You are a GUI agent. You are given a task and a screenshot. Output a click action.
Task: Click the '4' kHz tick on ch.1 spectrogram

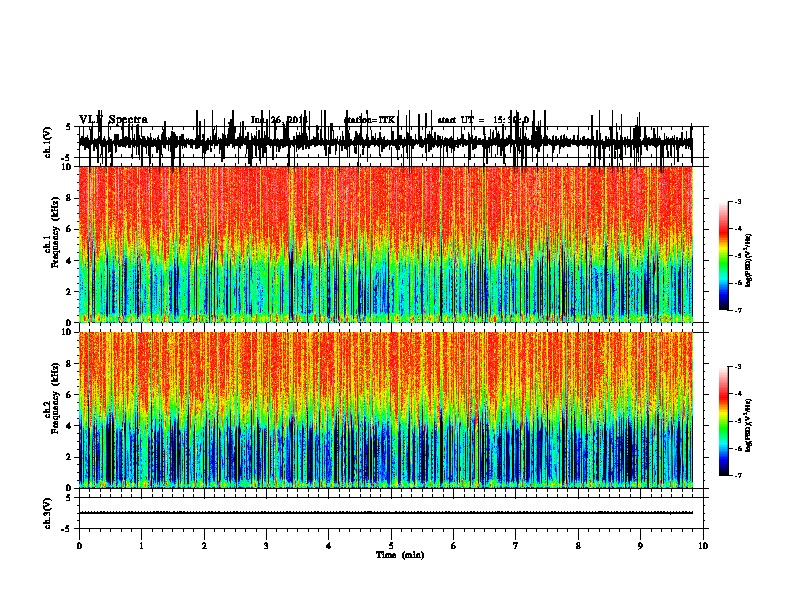(69, 261)
